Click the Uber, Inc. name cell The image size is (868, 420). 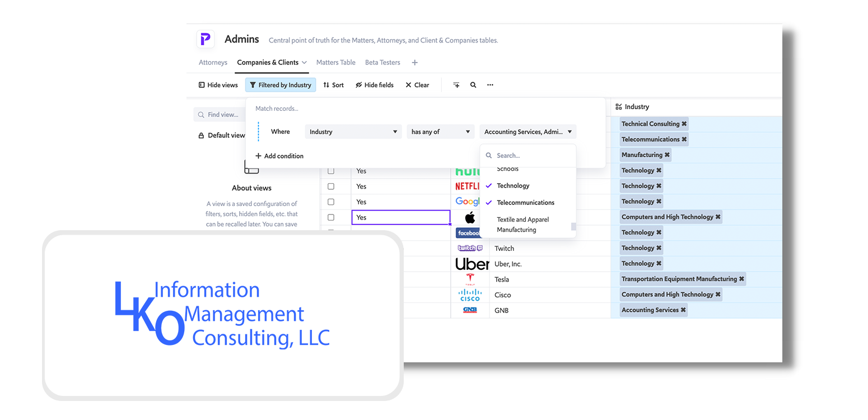click(x=550, y=264)
